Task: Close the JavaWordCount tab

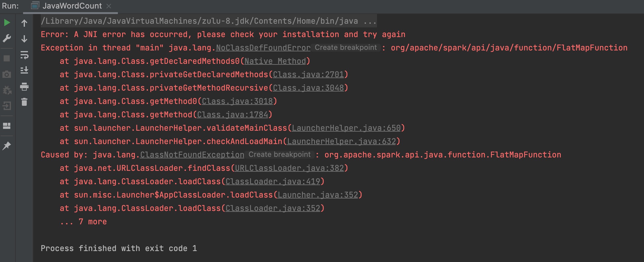Action: point(109,6)
